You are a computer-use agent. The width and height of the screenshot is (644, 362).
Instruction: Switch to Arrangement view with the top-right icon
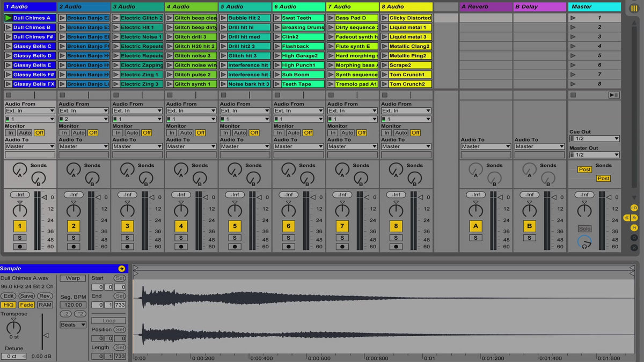pos(634,8)
